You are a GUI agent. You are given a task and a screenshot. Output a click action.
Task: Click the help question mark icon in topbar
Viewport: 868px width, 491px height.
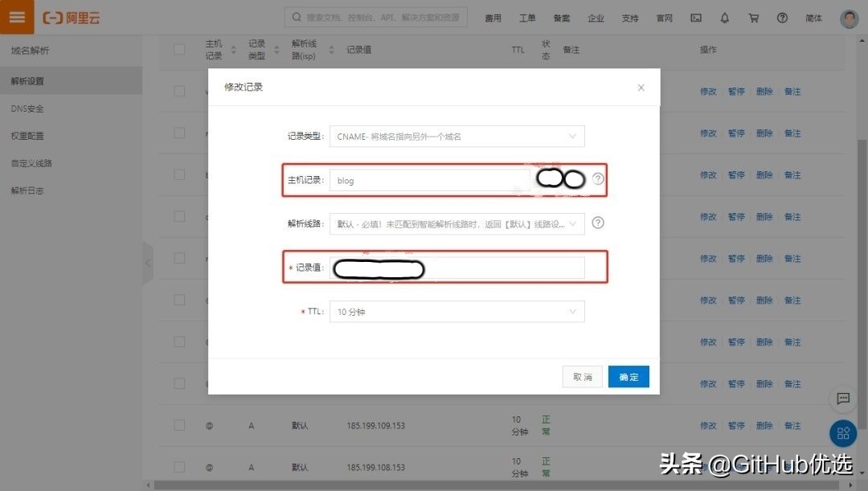[x=782, y=17]
